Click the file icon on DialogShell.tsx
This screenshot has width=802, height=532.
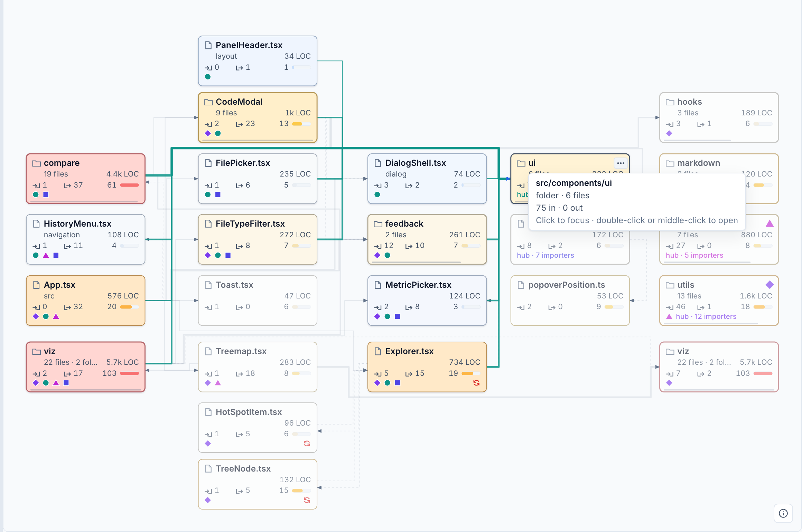(378, 163)
